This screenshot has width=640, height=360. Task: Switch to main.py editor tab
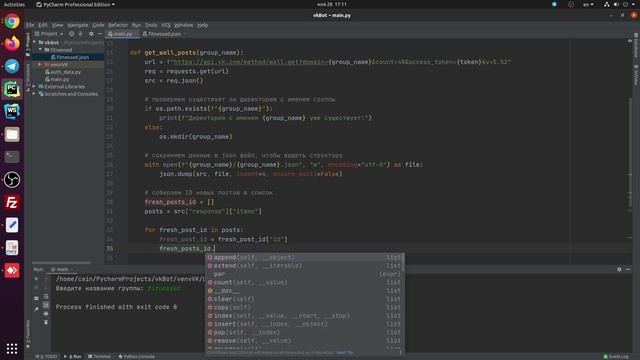point(122,34)
